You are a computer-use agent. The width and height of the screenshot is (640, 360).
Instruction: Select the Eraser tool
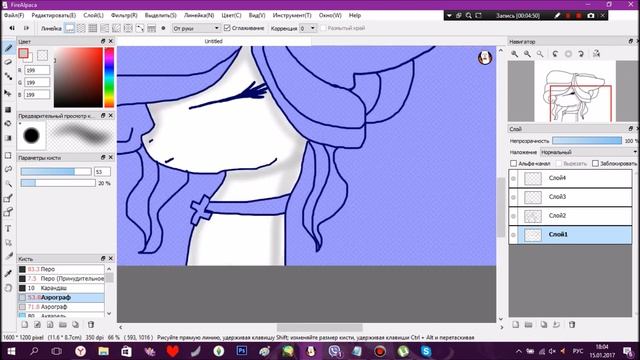[x=8, y=62]
